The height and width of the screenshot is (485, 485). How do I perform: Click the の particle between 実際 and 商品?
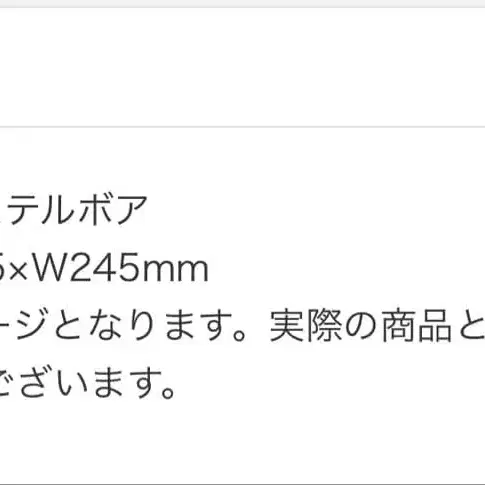[x=361, y=326]
